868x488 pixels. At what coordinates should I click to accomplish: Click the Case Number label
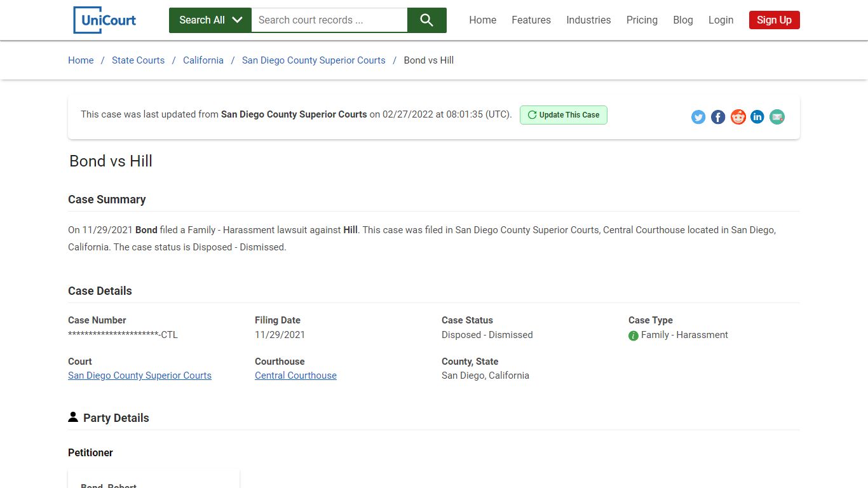tap(97, 320)
